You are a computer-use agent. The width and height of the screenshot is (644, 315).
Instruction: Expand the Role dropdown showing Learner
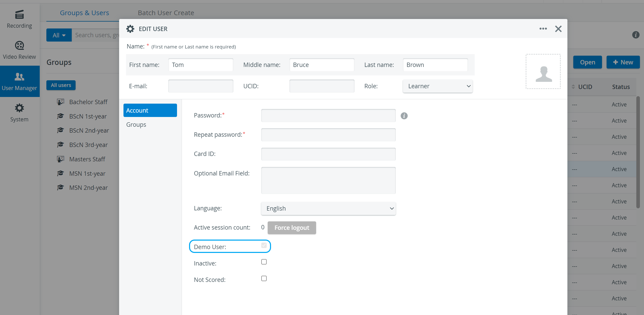(438, 86)
